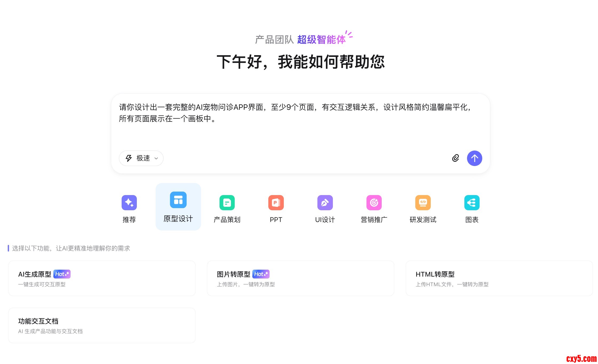Choose the 图片转原型 feature card
This screenshot has height=364, width=598.
(300, 278)
